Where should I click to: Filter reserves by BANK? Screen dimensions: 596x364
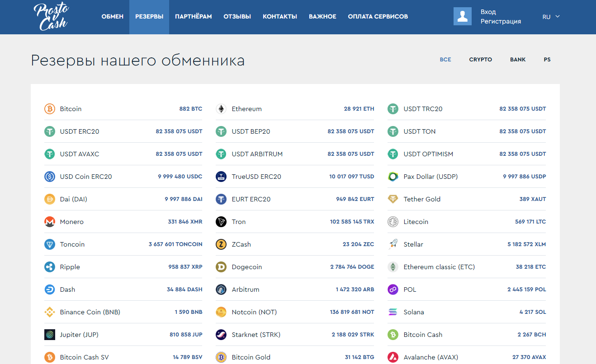518,60
